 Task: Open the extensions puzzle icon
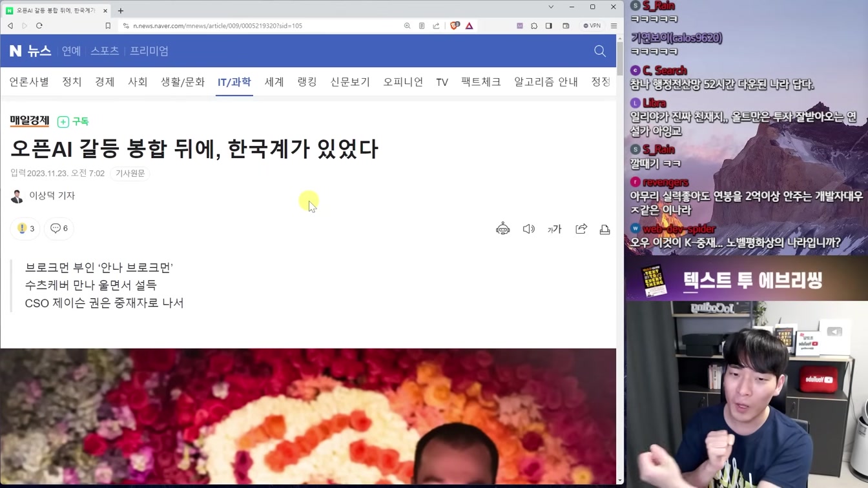pyautogui.click(x=534, y=26)
